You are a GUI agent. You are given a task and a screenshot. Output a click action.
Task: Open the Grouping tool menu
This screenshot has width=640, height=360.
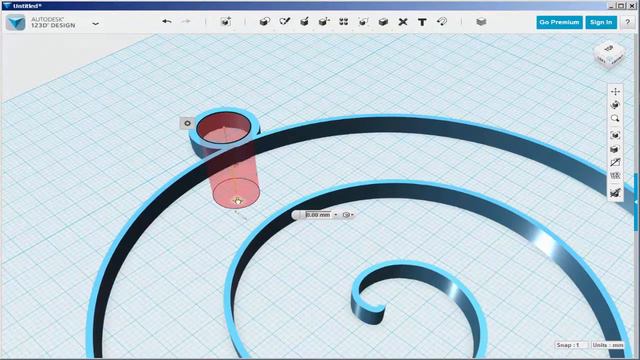pos(363,22)
